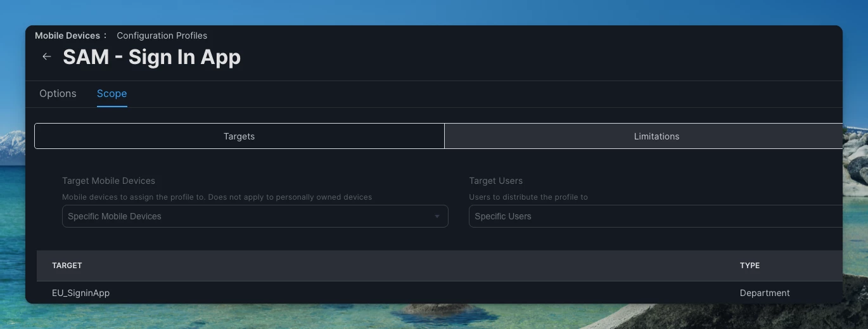Select the Scope tab
Screen dimensions: 868x329
click(112, 93)
